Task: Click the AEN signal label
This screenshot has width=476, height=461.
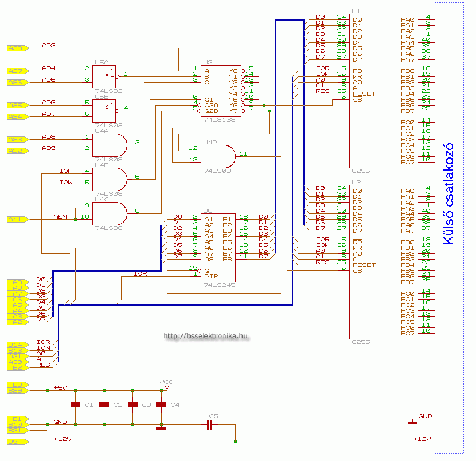Action: click(60, 217)
